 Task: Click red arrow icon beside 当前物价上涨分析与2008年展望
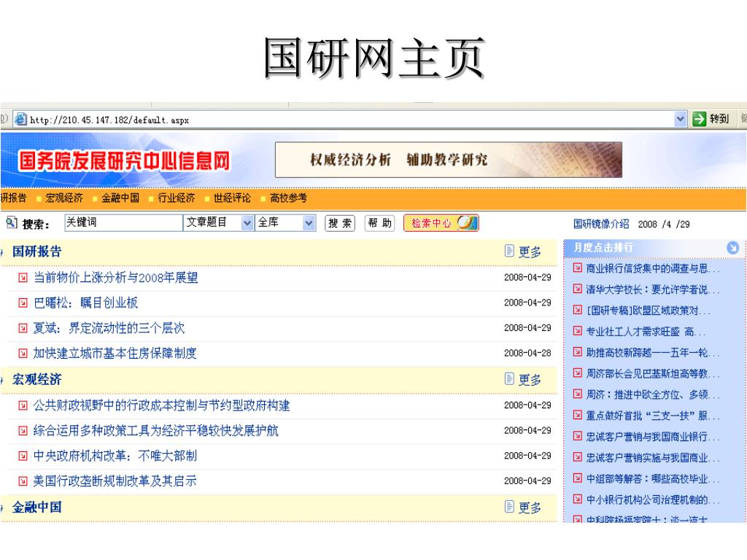[x=23, y=277]
